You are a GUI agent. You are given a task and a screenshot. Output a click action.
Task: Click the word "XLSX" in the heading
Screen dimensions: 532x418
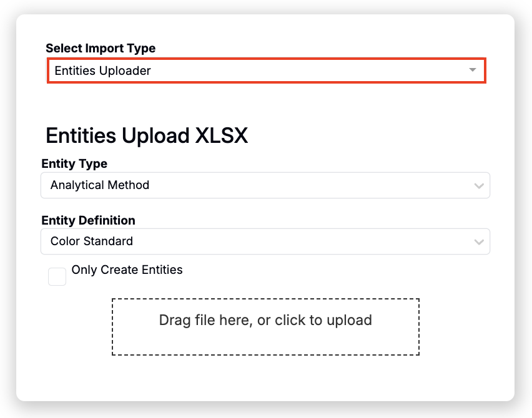pyautogui.click(x=221, y=136)
